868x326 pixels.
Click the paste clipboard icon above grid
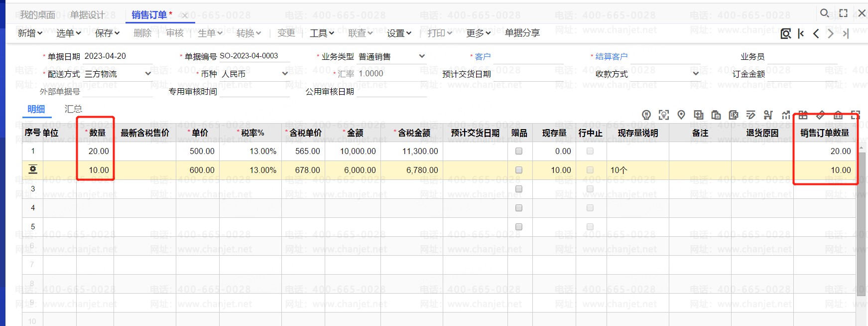[716, 115]
